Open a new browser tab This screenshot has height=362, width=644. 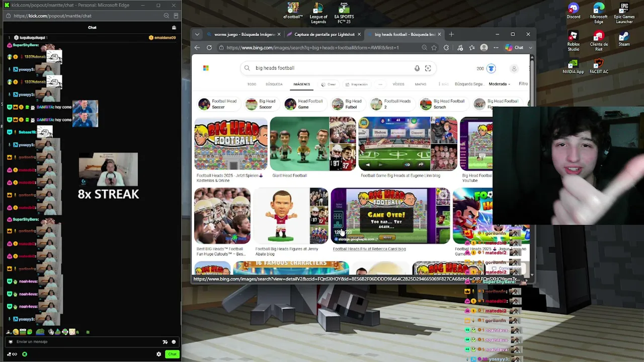[x=451, y=35]
